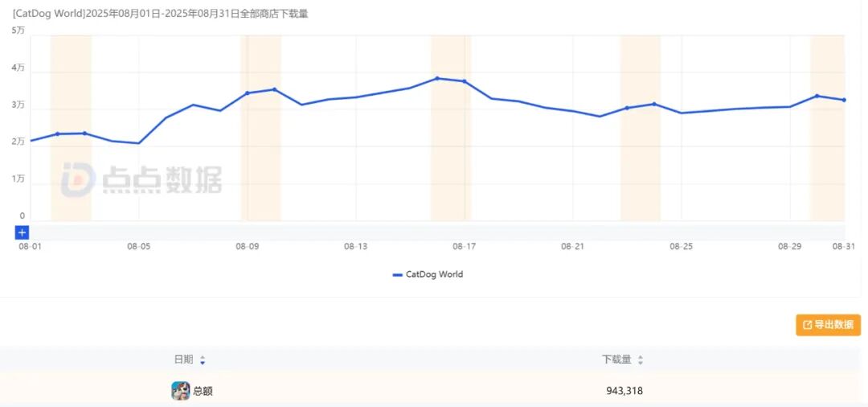Click the total value 943,318
Image resolution: width=868 pixels, height=407 pixels.
tap(624, 391)
